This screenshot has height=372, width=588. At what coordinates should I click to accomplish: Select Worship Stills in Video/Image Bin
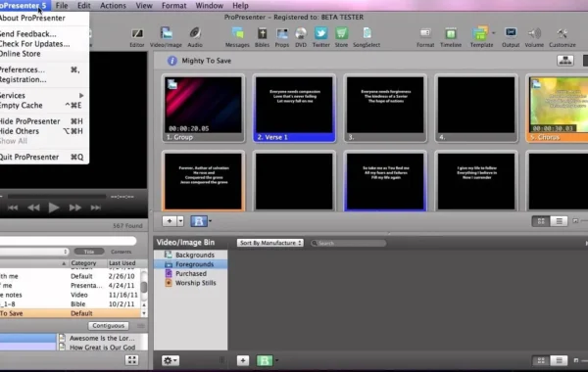tap(190, 283)
